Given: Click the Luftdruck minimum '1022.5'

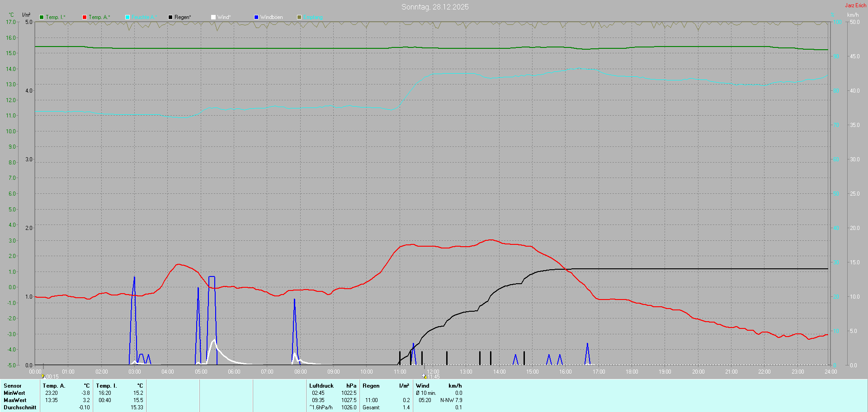Looking at the screenshot, I should point(349,393).
